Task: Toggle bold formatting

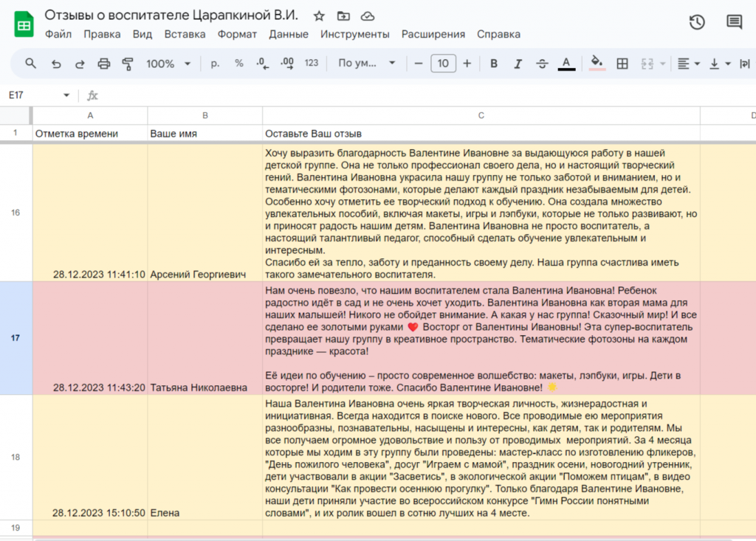Action: click(494, 63)
